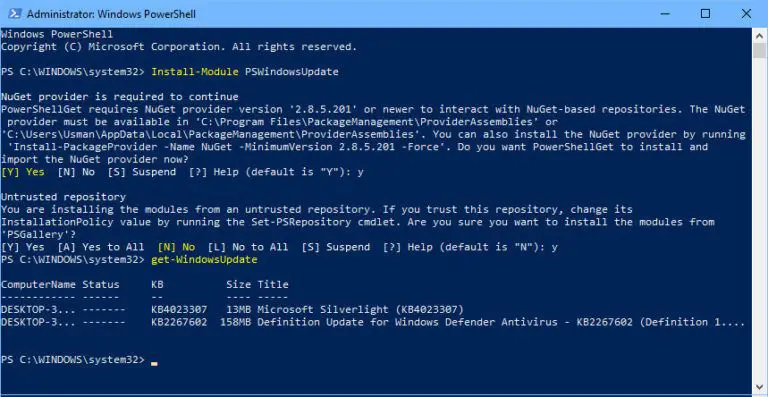This screenshot has height=397, width=768.
Task: Click the highlighted [N] No option
Action: (176, 247)
